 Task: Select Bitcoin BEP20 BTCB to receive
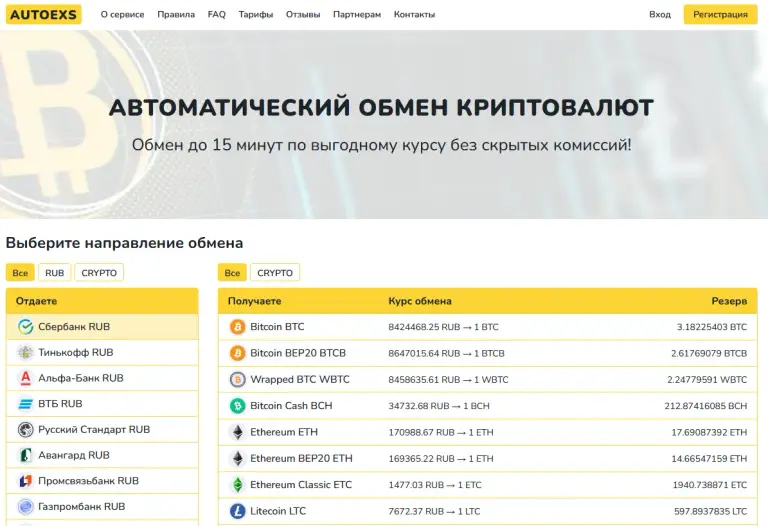pos(488,353)
